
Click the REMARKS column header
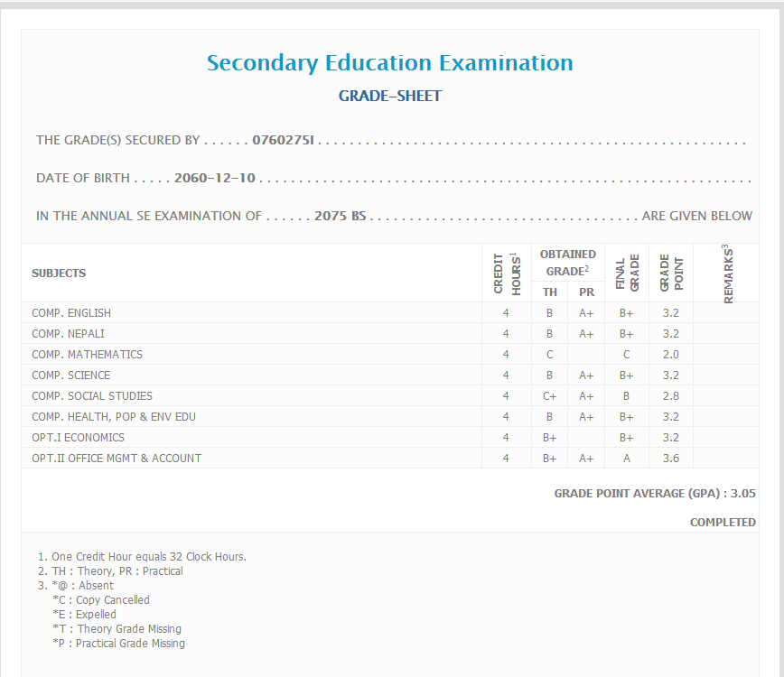pos(727,273)
